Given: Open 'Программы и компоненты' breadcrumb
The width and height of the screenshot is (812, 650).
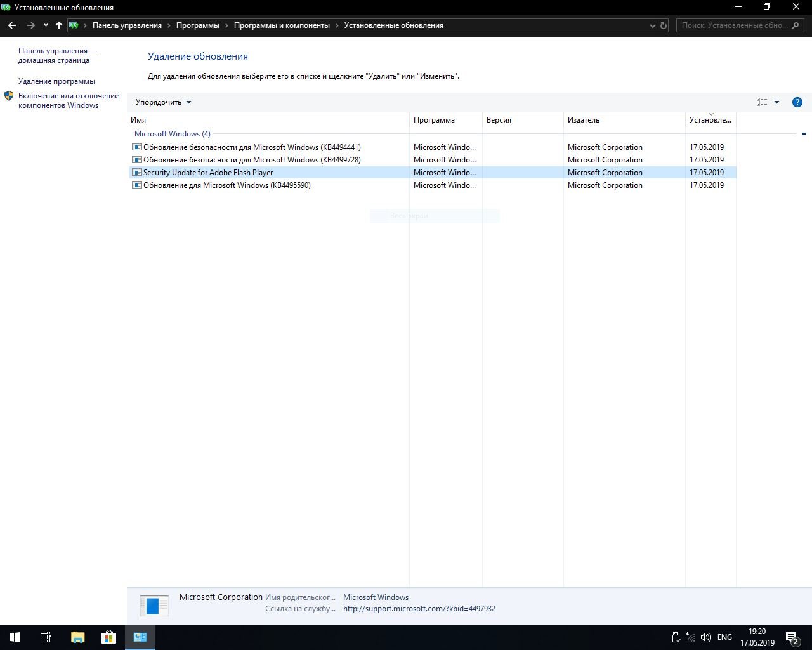Looking at the screenshot, I should (282, 25).
